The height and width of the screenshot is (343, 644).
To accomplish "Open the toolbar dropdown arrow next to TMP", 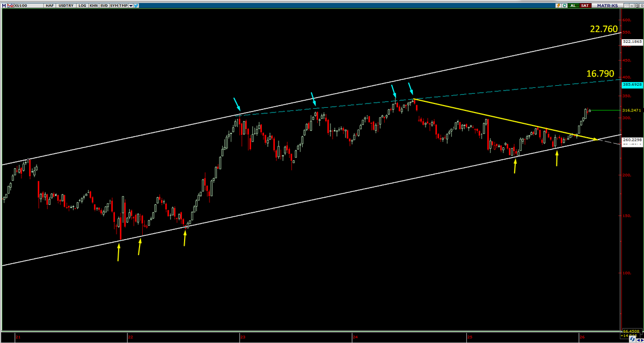I will [x=130, y=5].
